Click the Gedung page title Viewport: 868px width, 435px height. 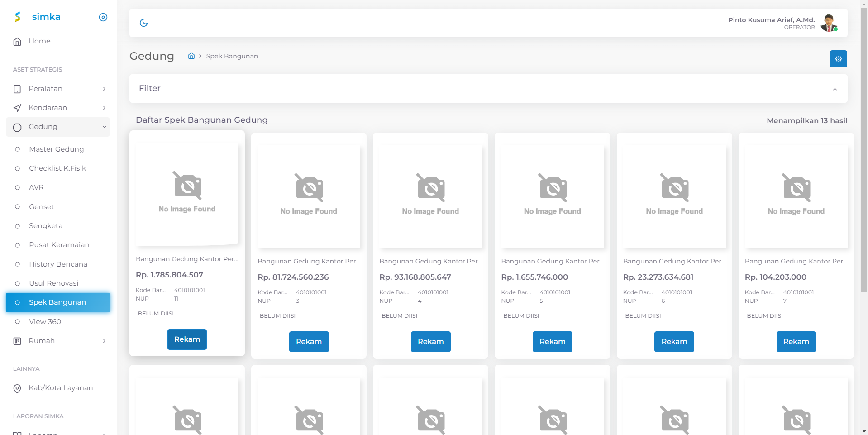pos(152,56)
